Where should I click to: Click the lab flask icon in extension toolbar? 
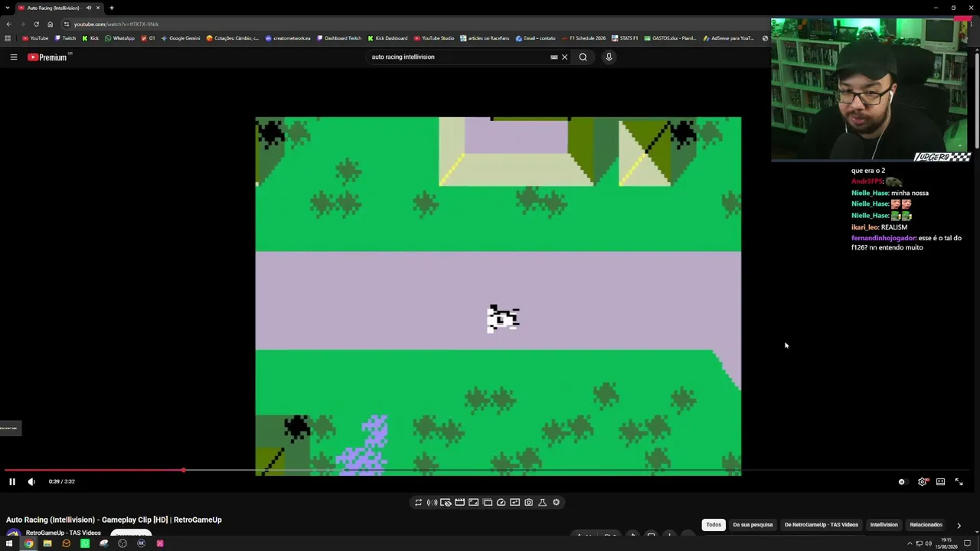(542, 502)
